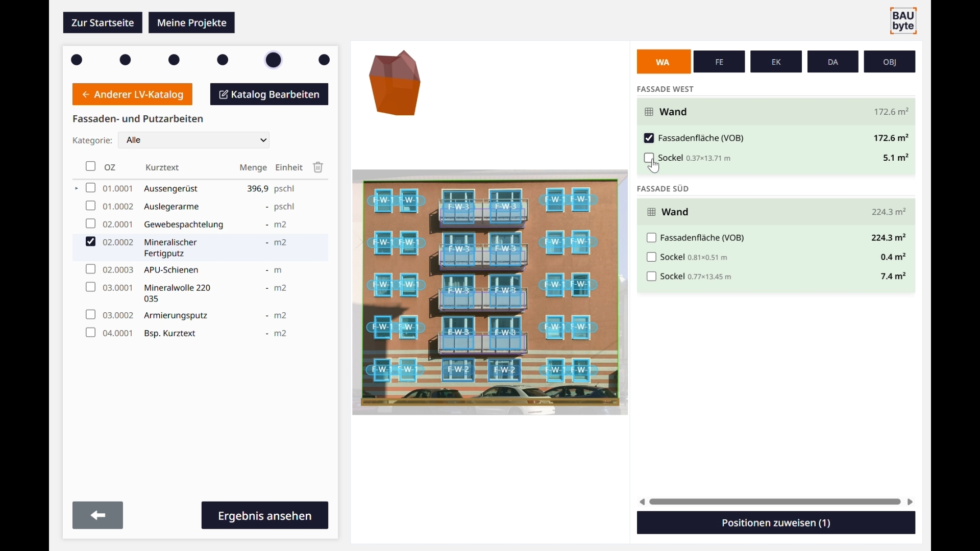Check the Sockel 0.37×13.71 m checkbox
This screenshot has width=980, height=551.
pyautogui.click(x=649, y=158)
